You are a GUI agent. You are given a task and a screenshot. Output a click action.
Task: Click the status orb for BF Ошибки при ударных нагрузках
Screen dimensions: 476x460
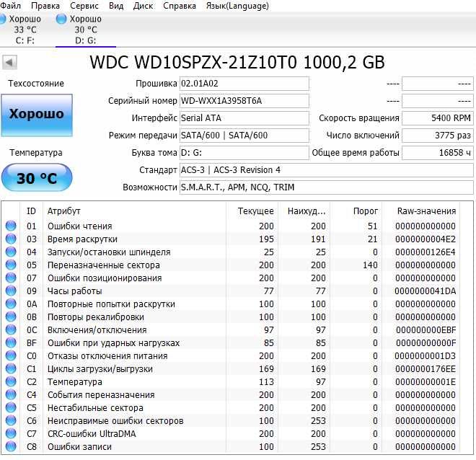tap(11, 342)
